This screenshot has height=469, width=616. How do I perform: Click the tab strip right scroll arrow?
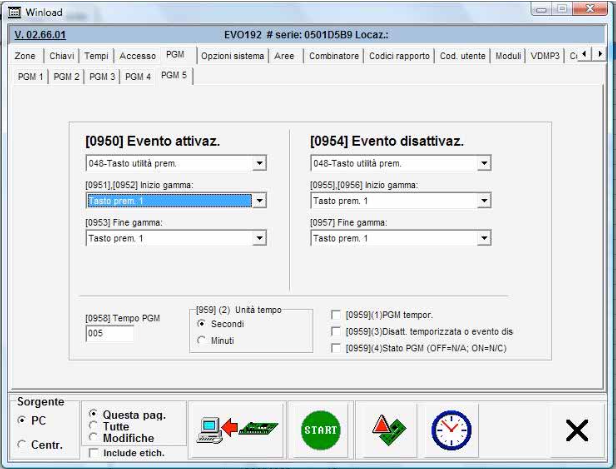coord(600,54)
